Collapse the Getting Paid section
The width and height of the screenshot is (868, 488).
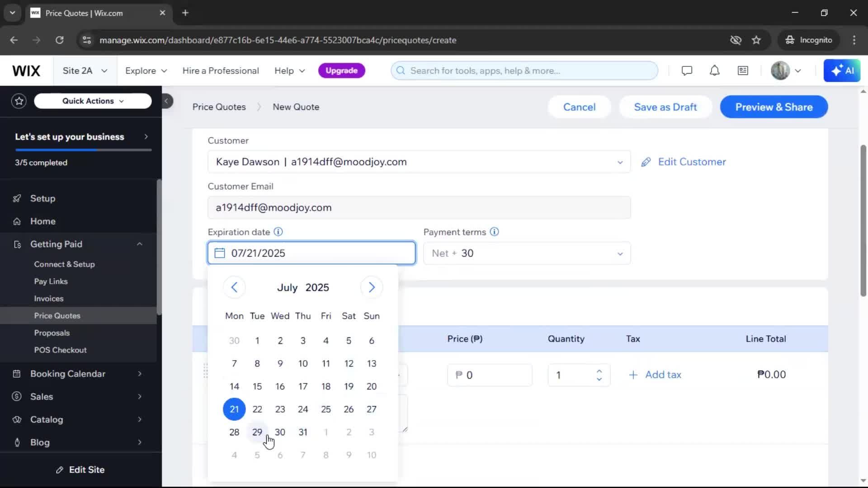[140, 244]
